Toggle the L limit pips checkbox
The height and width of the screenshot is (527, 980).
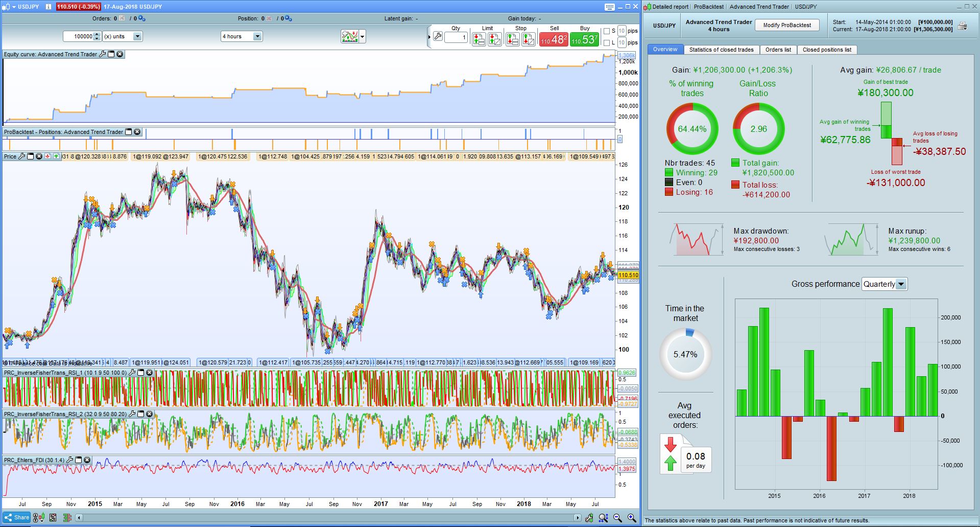tap(607, 43)
